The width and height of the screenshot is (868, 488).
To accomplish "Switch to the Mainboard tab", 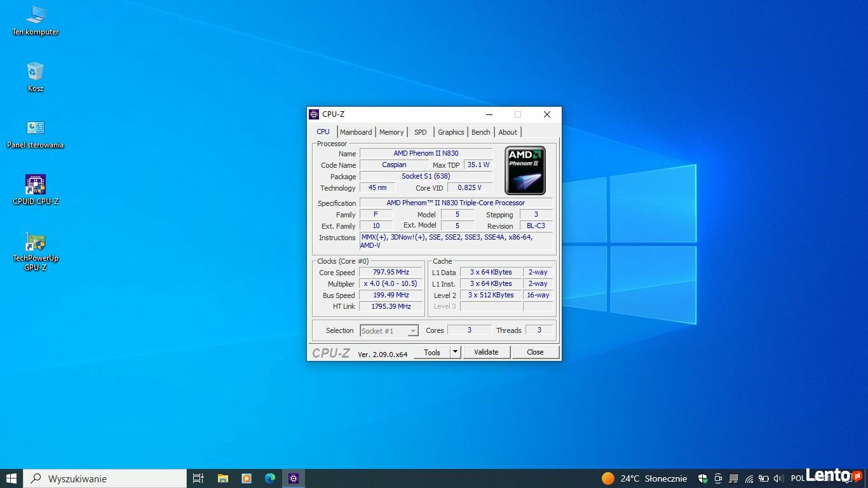I will tap(356, 132).
